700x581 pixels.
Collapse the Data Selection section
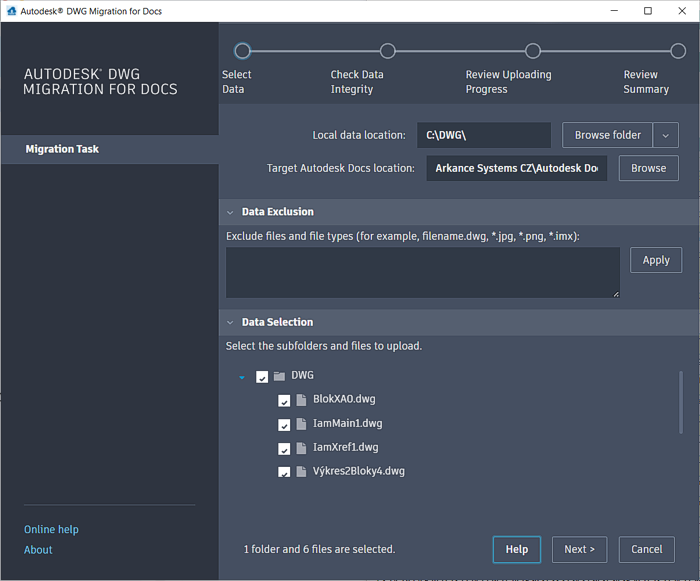pyautogui.click(x=230, y=323)
